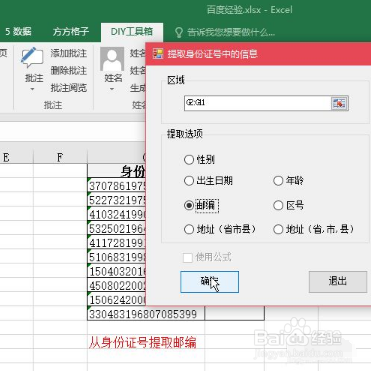This screenshot has height=371, width=371.
Task: Click cell starting with 411728
Action: [x=117, y=243]
